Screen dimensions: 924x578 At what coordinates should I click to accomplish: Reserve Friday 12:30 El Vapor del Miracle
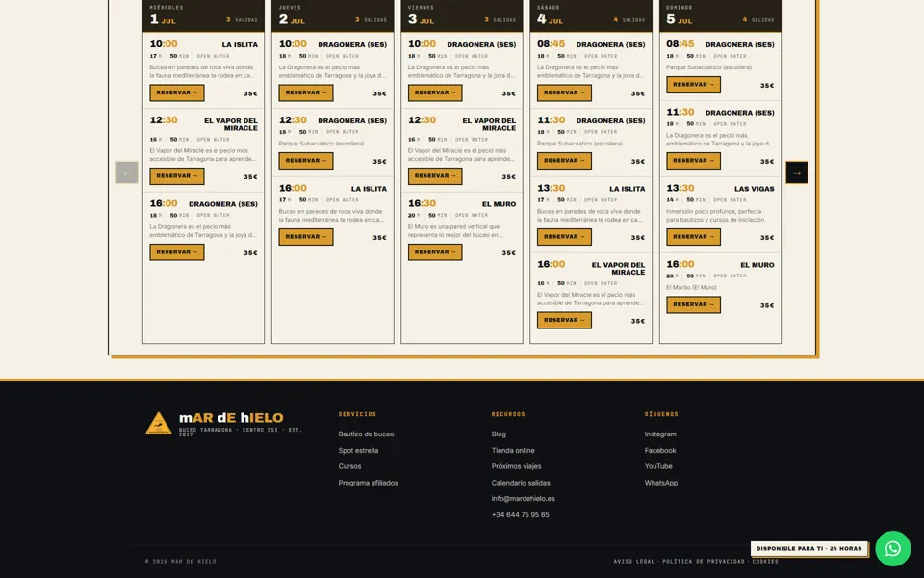click(x=435, y=176)
